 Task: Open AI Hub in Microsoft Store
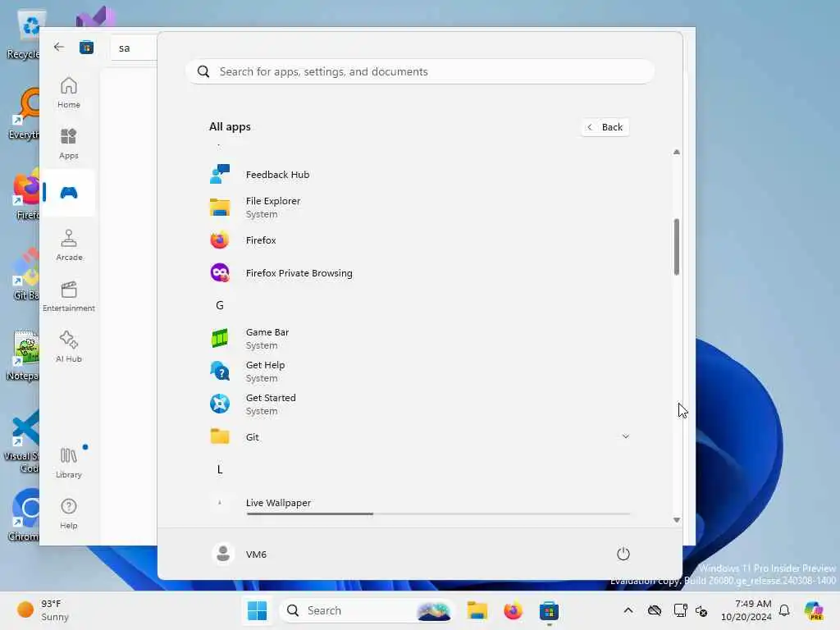point(69,347)
